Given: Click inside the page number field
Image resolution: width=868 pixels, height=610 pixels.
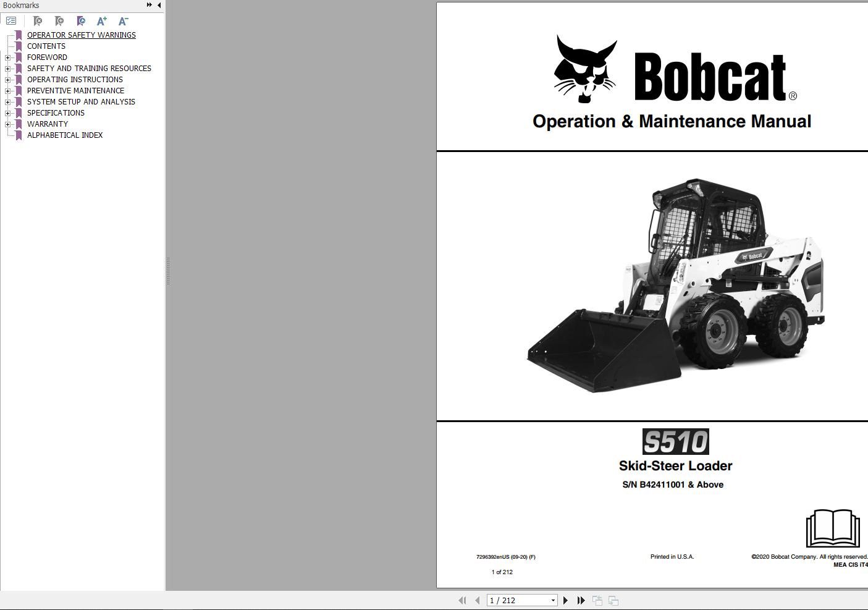Looking at the screenshot, I should pyautogui.click(x=513, y=599).
